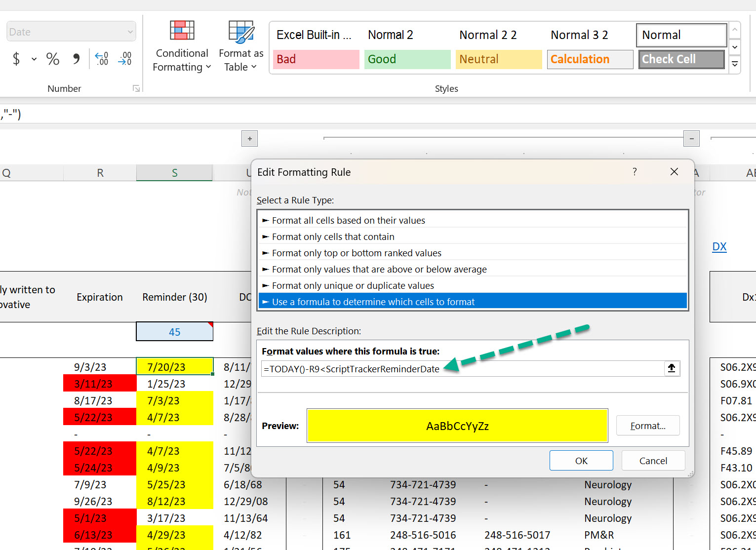Apply Comma Style formatting
The image size is (756, 550).
[x=76, y=59]
